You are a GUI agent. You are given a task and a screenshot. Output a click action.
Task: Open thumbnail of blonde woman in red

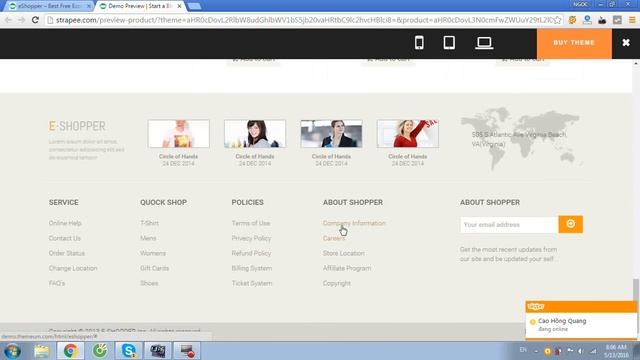point(408,133)
